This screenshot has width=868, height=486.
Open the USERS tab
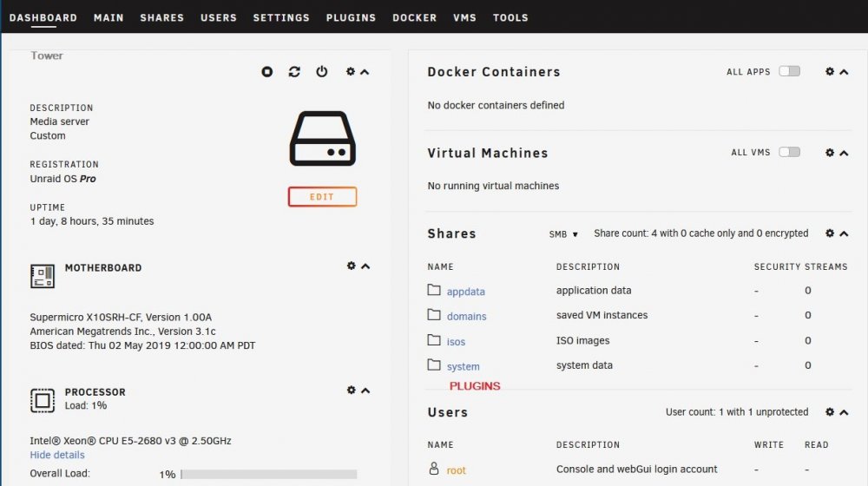pos(219,17)
